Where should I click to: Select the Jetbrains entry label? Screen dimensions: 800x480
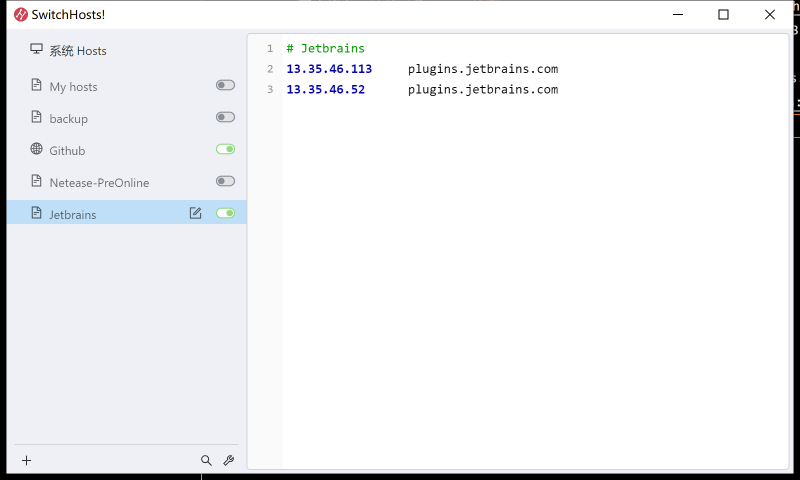[72, 215]
